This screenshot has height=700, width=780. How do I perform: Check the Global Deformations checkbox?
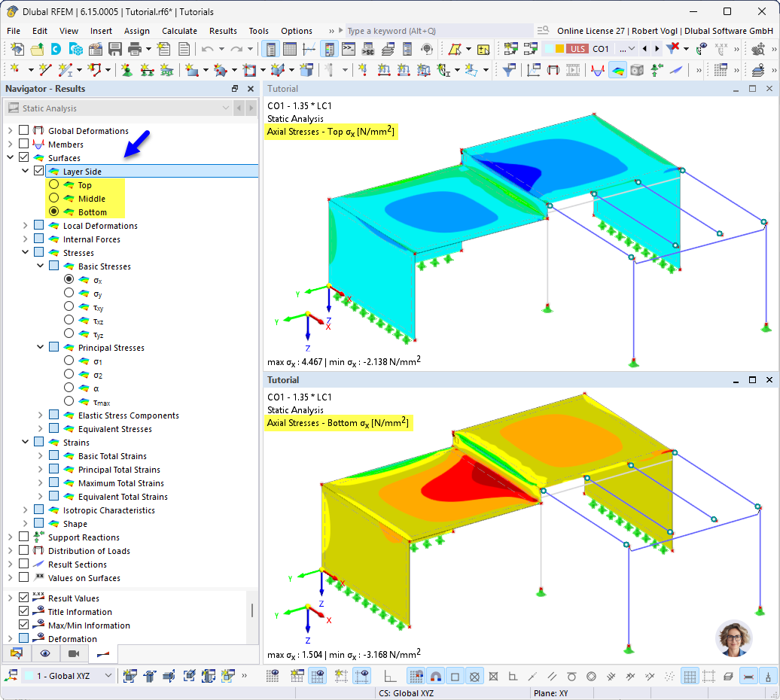(x=23, y=130)
